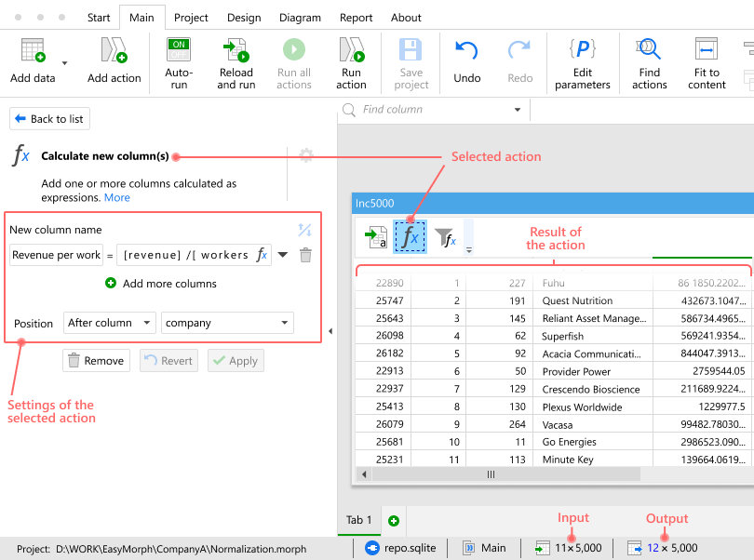
Task: Open the About tab
Action: [406, 18]
